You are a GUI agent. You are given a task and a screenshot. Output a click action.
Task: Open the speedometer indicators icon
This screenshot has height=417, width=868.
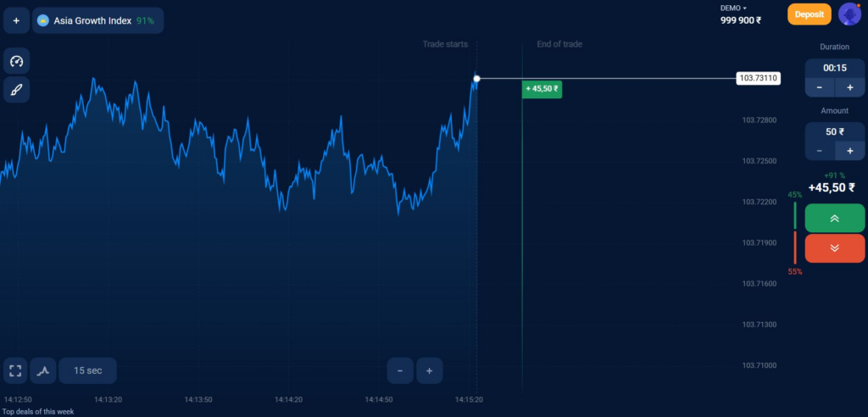pyautogui.click(x=17, y=61)
